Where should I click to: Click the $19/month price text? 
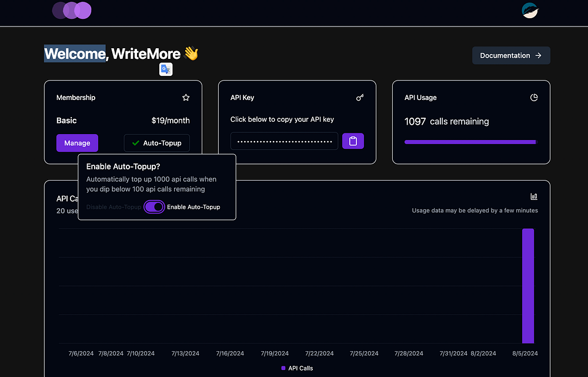[171, 121]
